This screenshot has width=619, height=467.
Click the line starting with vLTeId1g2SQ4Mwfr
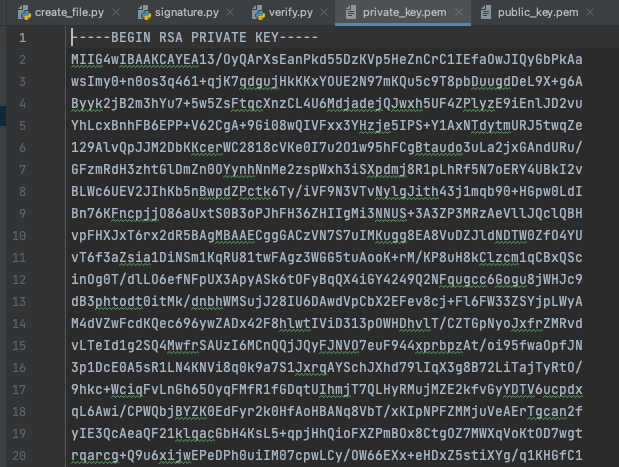pyautogui.click(x=326, y=346)
